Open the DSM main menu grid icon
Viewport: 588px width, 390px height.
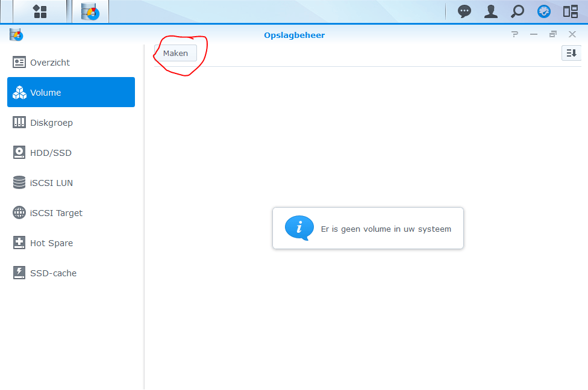pos(40,11)
